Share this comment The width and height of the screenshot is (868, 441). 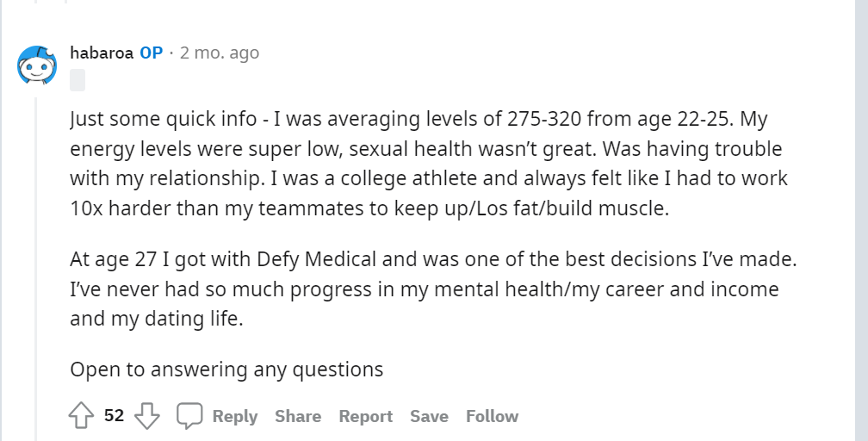(x=298, y=416)
